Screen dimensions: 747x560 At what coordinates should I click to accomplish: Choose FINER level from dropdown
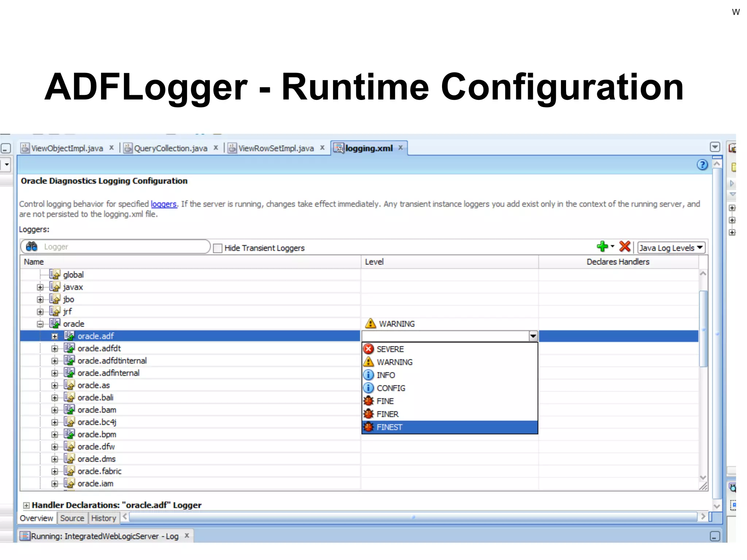[x=450, y=414]
